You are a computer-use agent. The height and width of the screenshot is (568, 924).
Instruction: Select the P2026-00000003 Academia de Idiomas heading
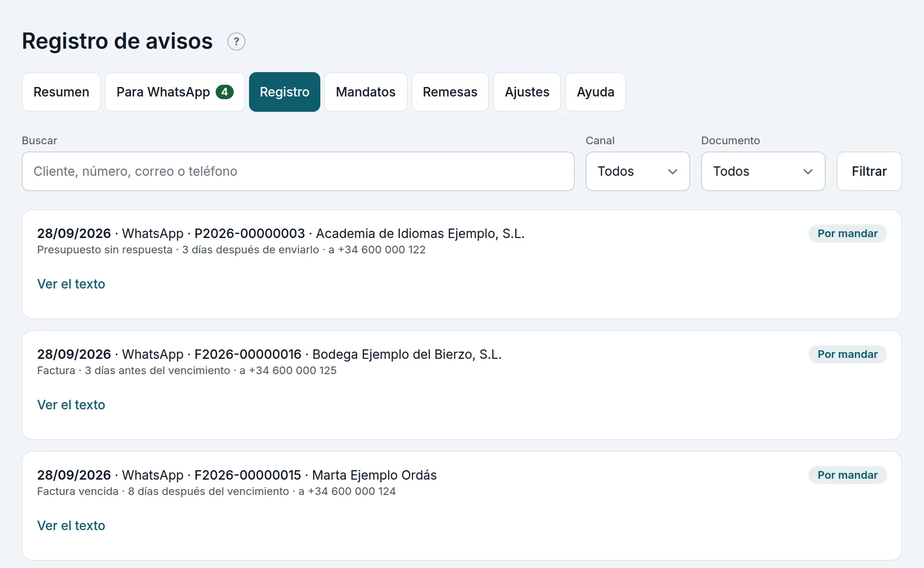[x=281, y=234]
